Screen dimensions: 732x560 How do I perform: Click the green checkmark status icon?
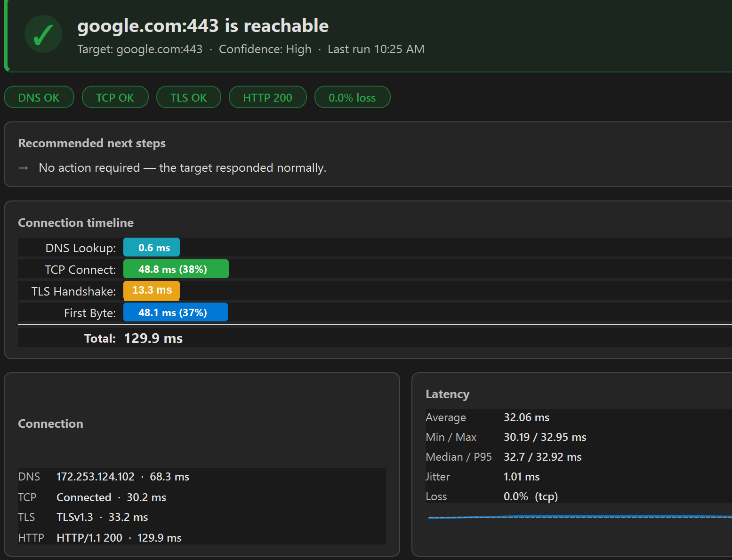click(x=43, y=34)
